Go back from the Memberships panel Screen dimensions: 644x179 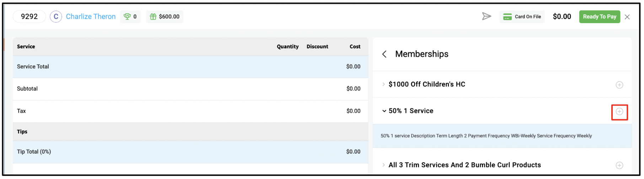(x=384, y=54)
